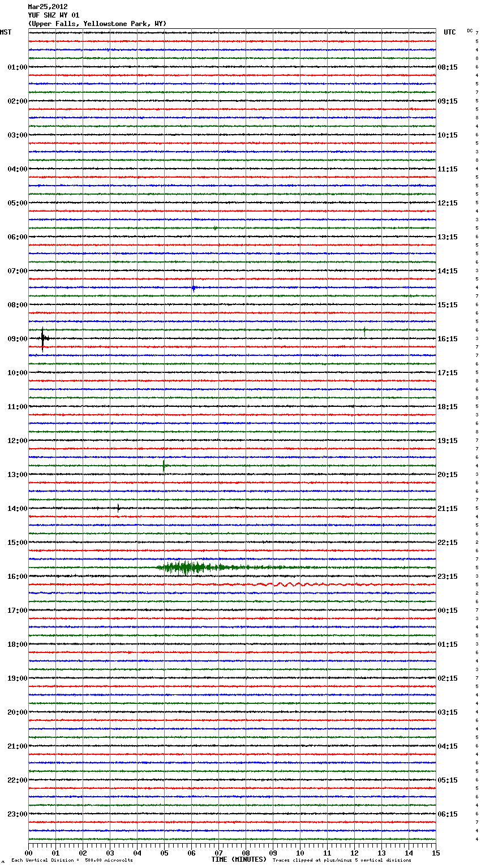Viewport: 481px width, 868px height.
Task: Click the 20:15 UTC time label
Action: coord(448,475)
